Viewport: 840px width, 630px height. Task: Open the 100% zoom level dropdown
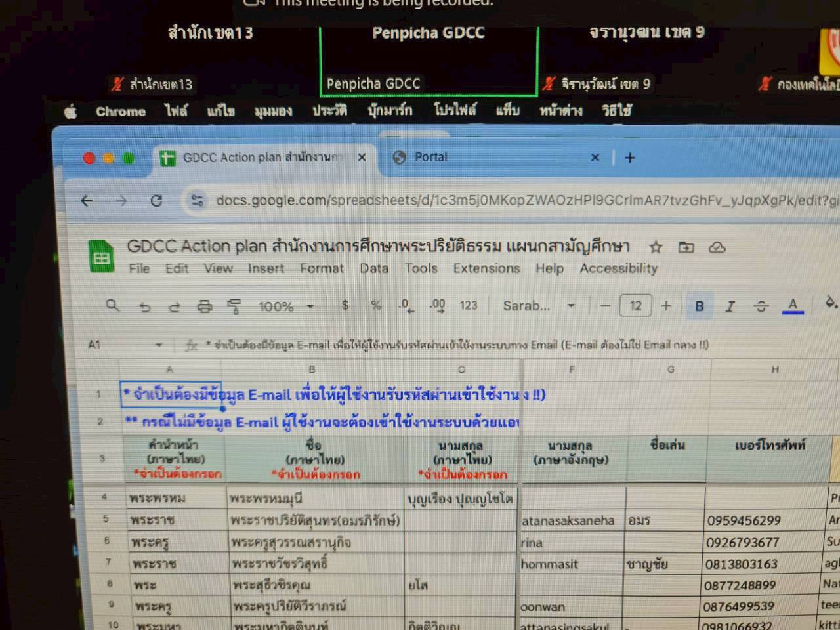pos(286,306)
